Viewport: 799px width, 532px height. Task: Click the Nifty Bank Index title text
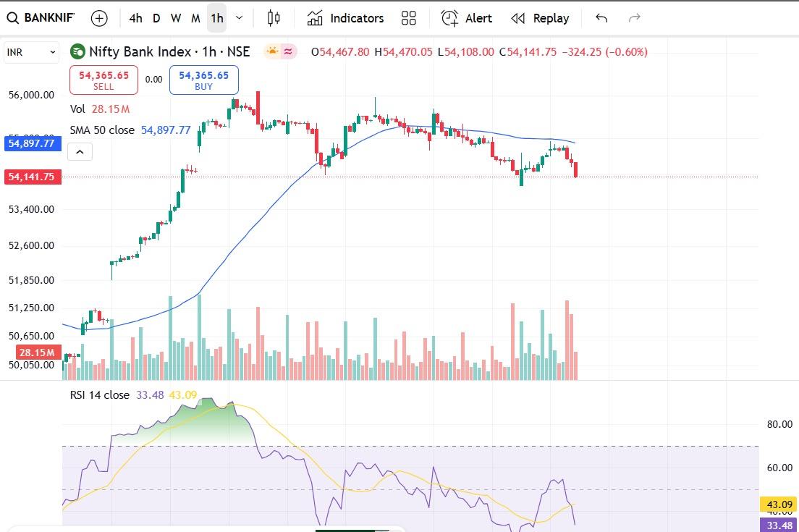(x=169, y=51)
